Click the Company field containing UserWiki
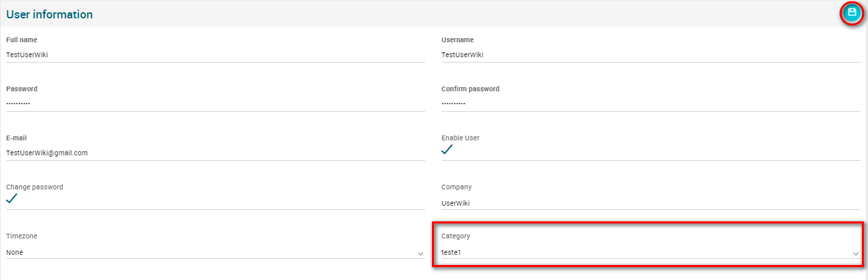868x280 pixels. pos(650,203)
